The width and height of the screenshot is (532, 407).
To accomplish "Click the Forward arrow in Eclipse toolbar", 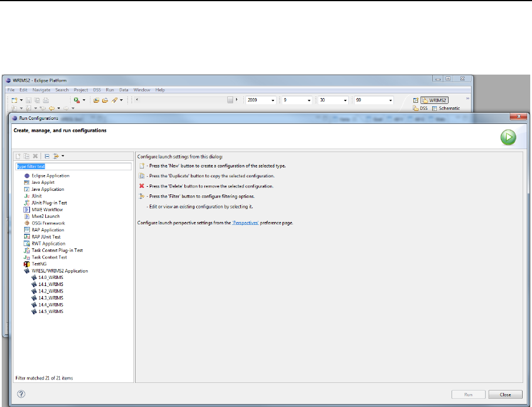I will 66,108.
